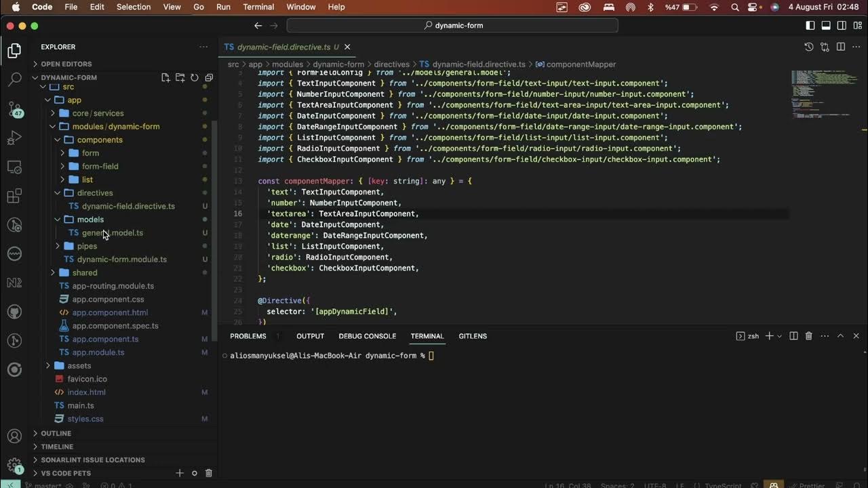The width and height of the screenshot is (868, 488).
Task: Close the dynamic-field.directive.ts tab
Action: coord(347,47)
